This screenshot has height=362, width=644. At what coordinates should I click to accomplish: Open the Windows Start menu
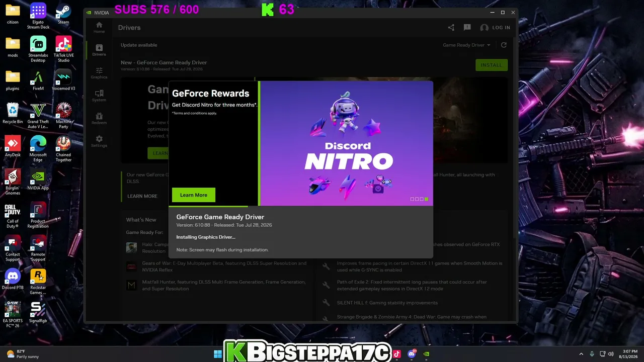pos(218,354)
